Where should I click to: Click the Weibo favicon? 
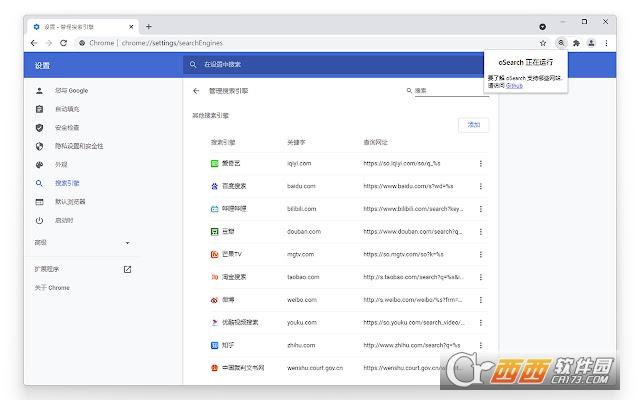(x=214, y=300)
